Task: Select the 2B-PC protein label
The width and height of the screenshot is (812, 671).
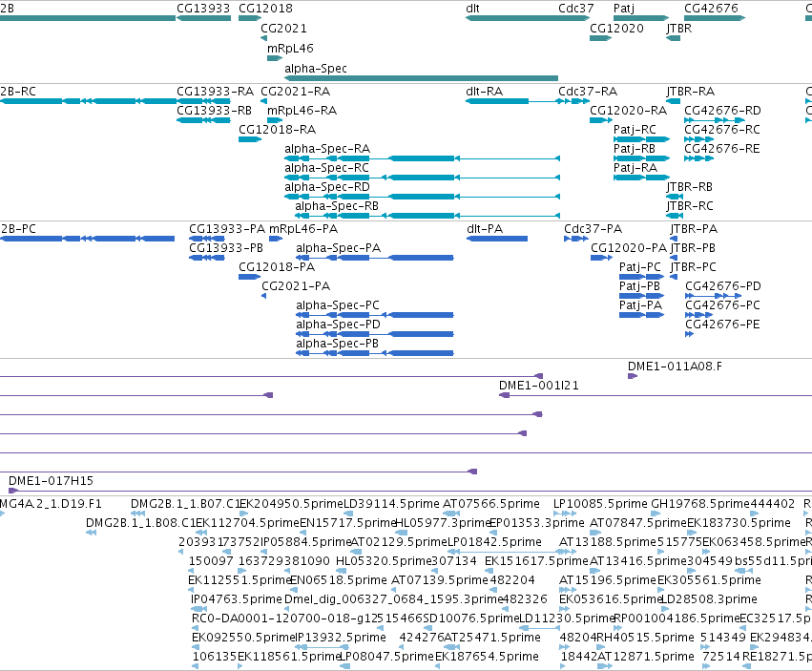Action: pos(18,229)
